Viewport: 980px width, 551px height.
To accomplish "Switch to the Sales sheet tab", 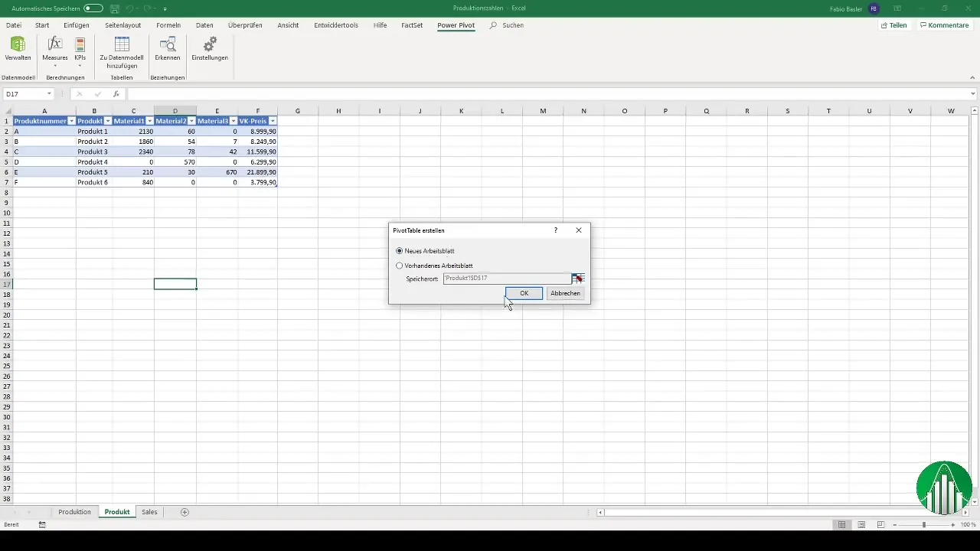I will tap(149, 512).
